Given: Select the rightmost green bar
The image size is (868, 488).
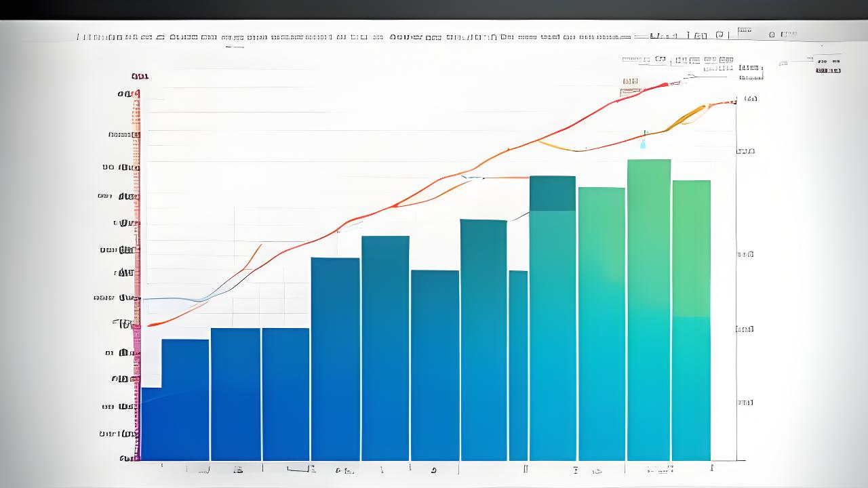Looking at the screenshot, I should (x=691, y=319).
